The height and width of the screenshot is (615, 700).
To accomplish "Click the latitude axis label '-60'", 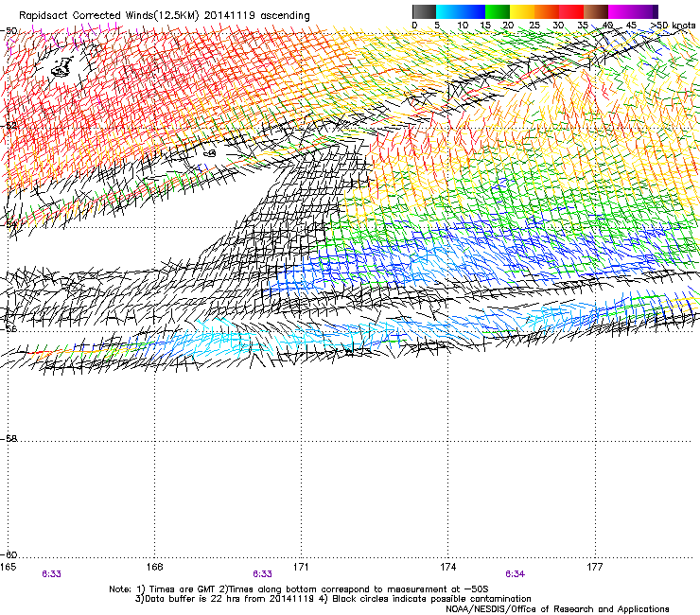I will pos(9,554).
